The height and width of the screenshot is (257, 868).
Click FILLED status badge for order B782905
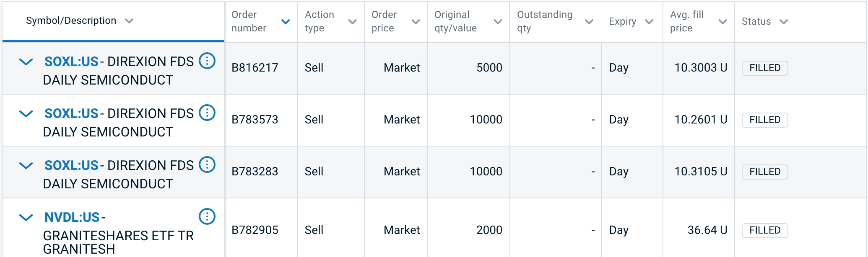pos(764,230)
